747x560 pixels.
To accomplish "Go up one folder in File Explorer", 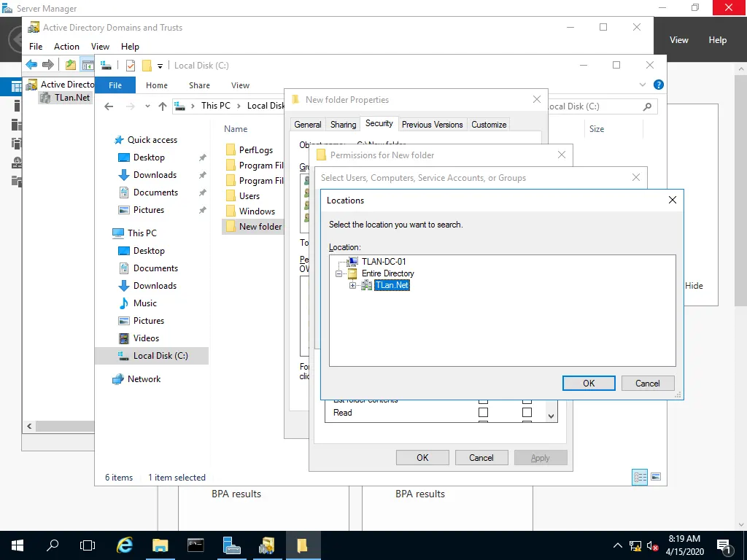I will point(163,106).
